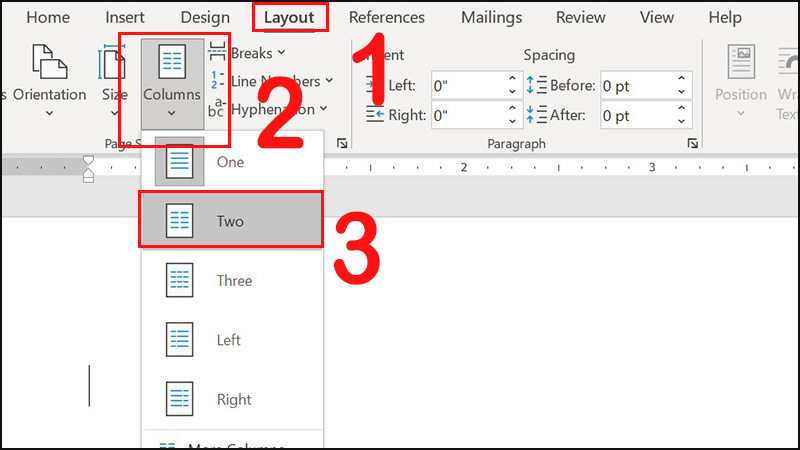Open Paragraph dialog launcher arrow
The width and height of the screenshot is (800, 450).
tap(693, 144)
